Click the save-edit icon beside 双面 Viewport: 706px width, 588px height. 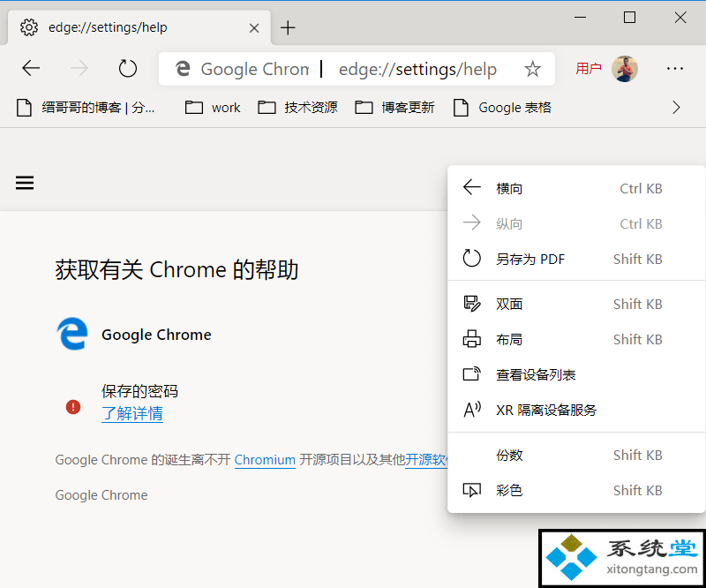coord(472,304)
